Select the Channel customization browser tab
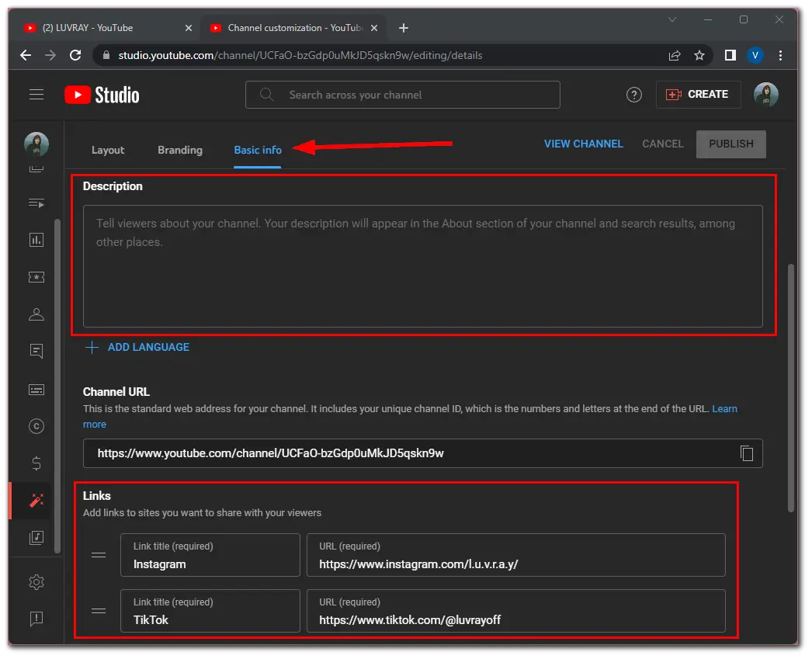This screenshot has height=659, width=812. pyautogui.click(x=293, y=28)
